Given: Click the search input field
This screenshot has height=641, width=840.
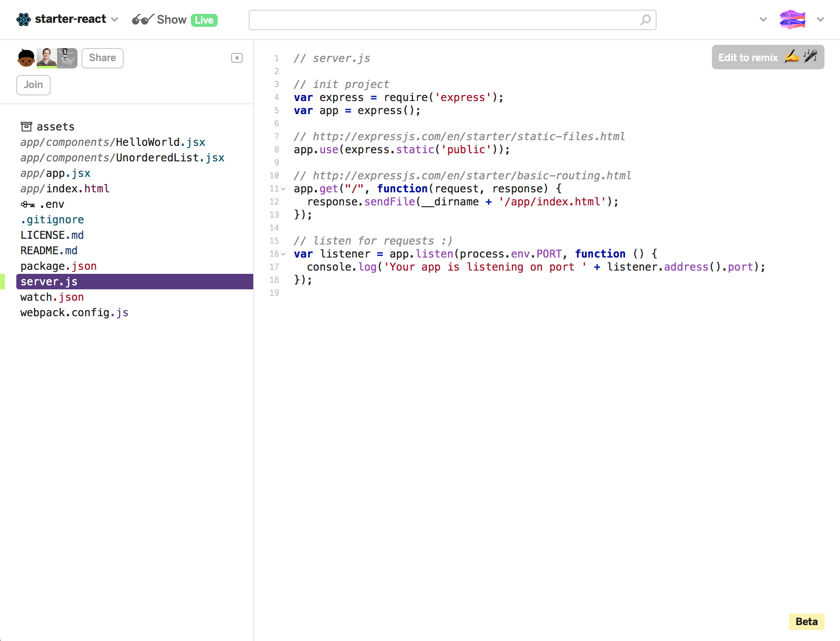Looking at the screenshot, I should [453, 20].
